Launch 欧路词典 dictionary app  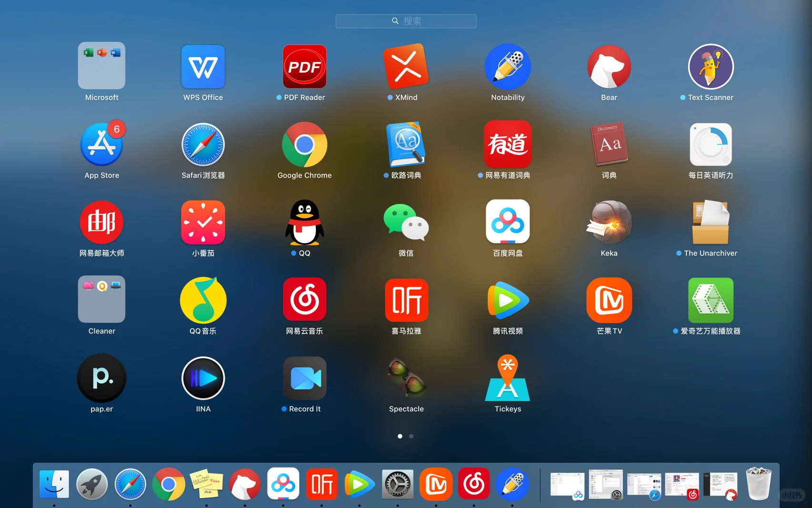click(x=406, y=144)
